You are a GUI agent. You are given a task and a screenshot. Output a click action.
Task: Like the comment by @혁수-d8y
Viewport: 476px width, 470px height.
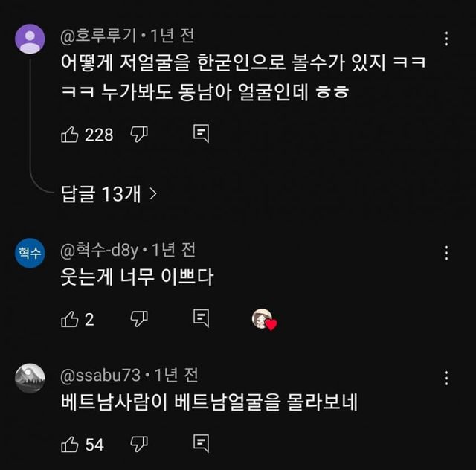69,319
